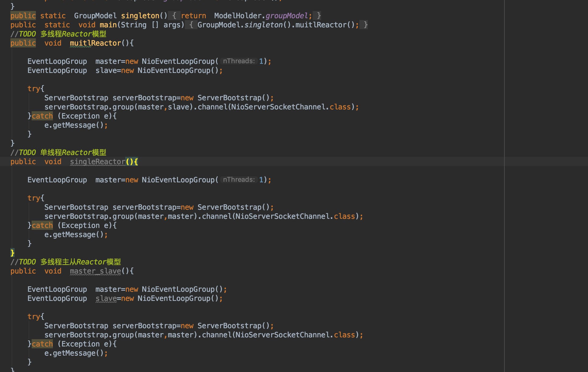Click highlighted public keyword before static GroupModel
This screenshot has width=588, height=372.
pos(23,16)
